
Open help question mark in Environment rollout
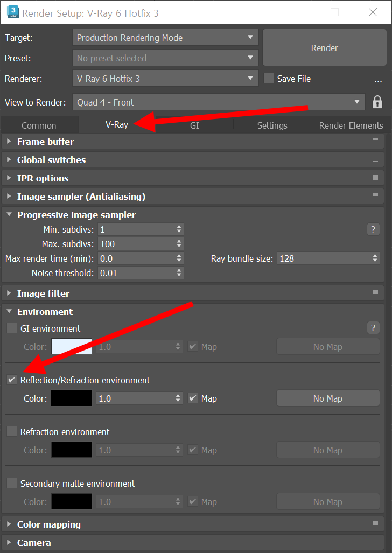(373, 328)
